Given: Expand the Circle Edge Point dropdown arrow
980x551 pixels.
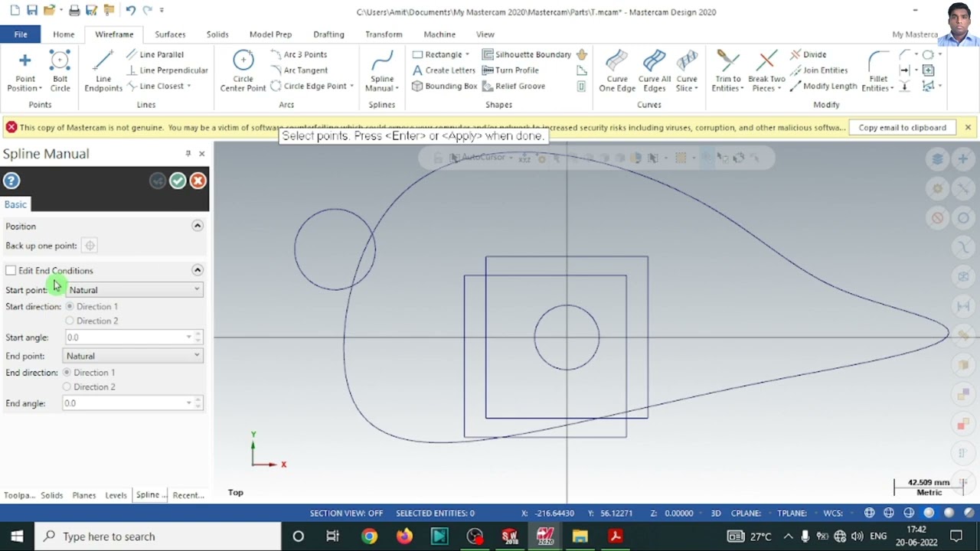Looking at the screenshot, I should (x=351, y=86).
